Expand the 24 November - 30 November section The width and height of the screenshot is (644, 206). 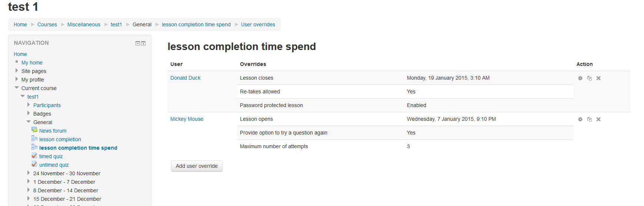pyautogui.click(x=29, y=173)
